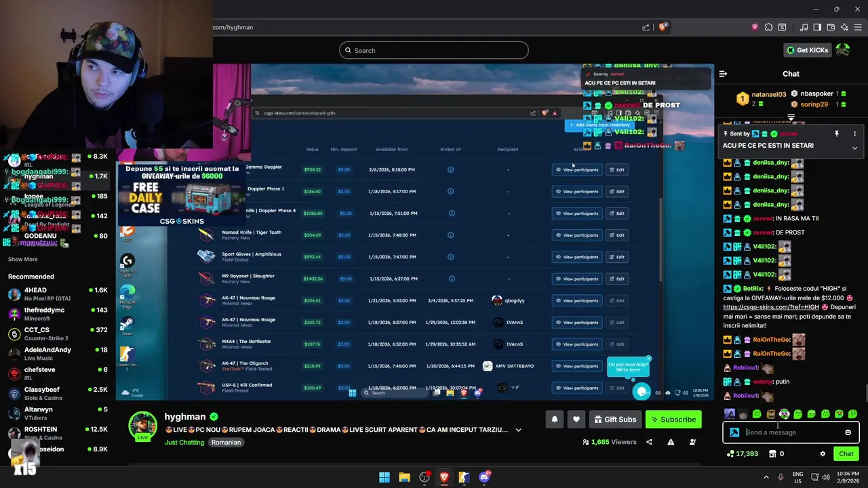Screen dimensions: 868x488
Task: Open Discord from the taskbar
Action: pyautogui.click(x=484, y=477)
